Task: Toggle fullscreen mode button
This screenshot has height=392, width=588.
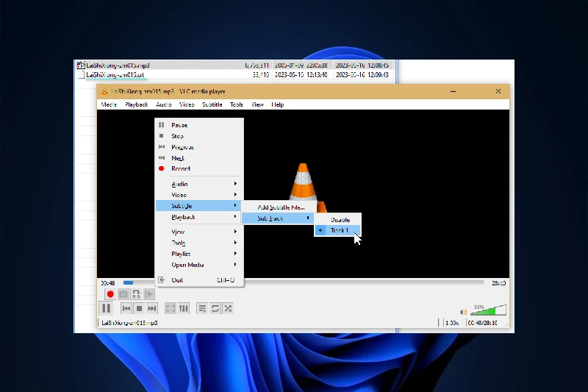Action: (x=171, y=308)
